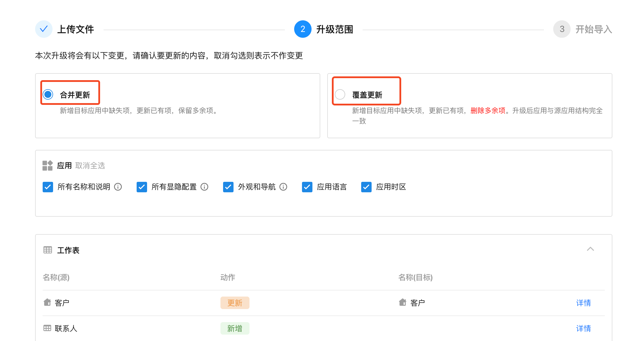Screen dimensions: 644x341
Task: Toggle the 应用时区 checkbox
Action: pyautogui.click(x=366, y=187)
